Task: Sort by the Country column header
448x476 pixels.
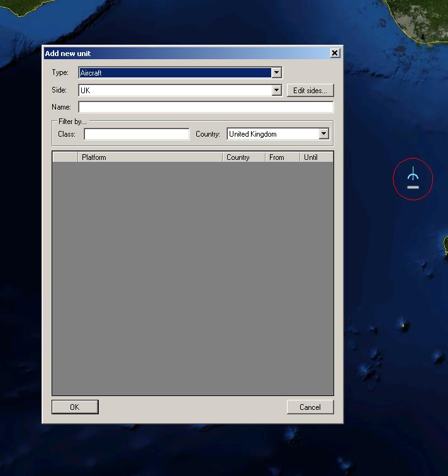Action: [244, 157]
